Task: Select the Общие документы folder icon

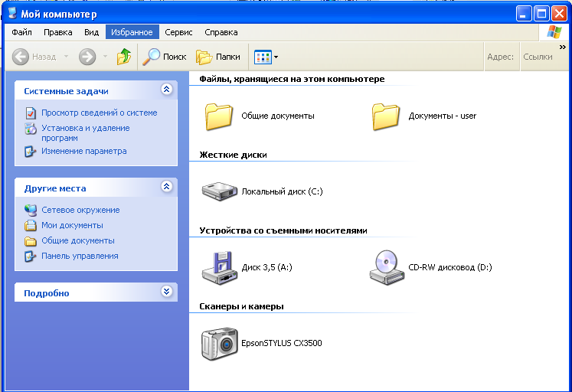Action: (x=218, y=116)
